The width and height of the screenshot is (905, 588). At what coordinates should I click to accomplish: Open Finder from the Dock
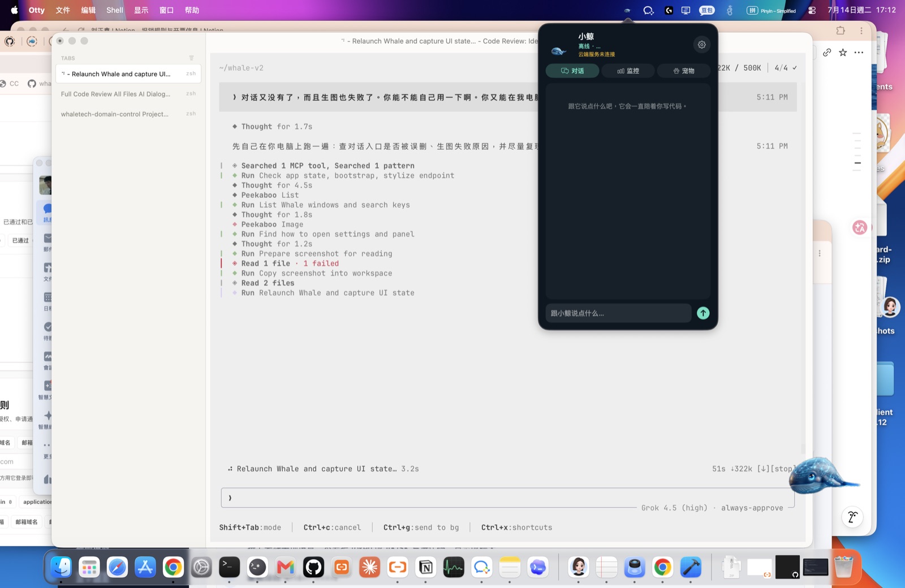61,567
